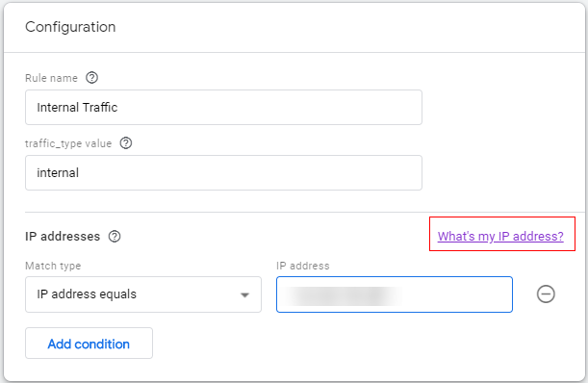The image size is (588, 383).
Task: Open the "What's my IP address?" link
Action: (x=500, y=237)
